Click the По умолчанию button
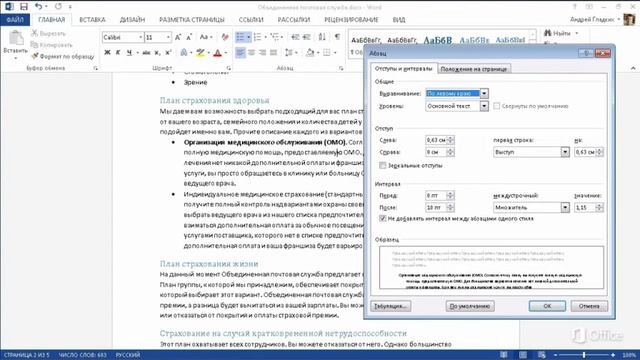 click(x=470, y=306)
